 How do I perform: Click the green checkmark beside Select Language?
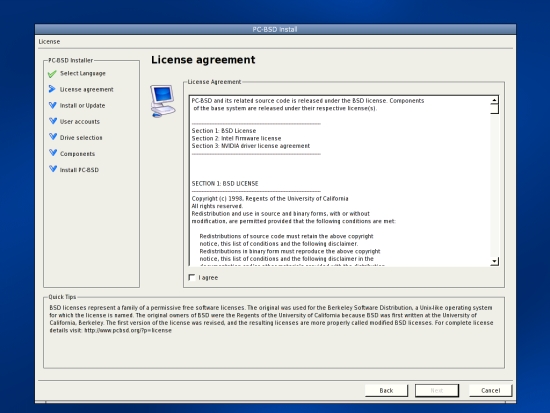pyautogui.click(x=52, y=74)
